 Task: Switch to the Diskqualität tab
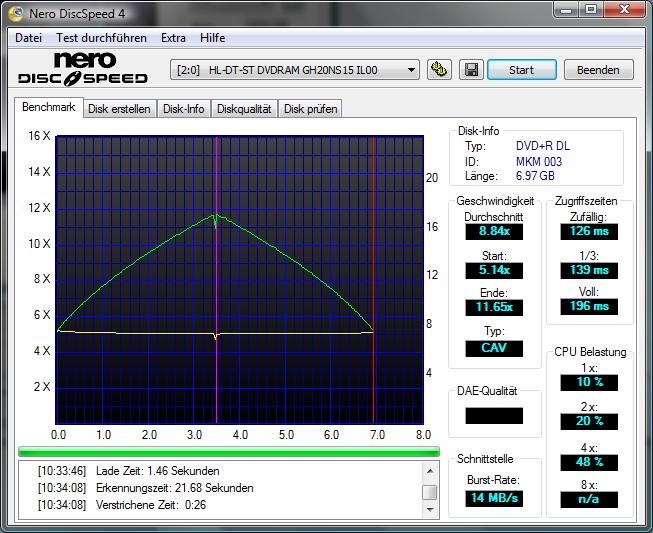244,109
